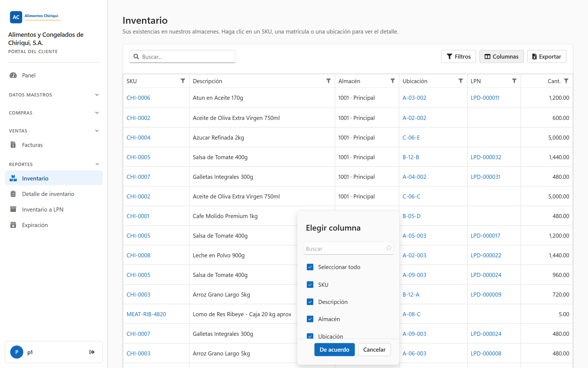Click the SKU column filter icon
588x368 pixels.
click(x=183, y=81)
